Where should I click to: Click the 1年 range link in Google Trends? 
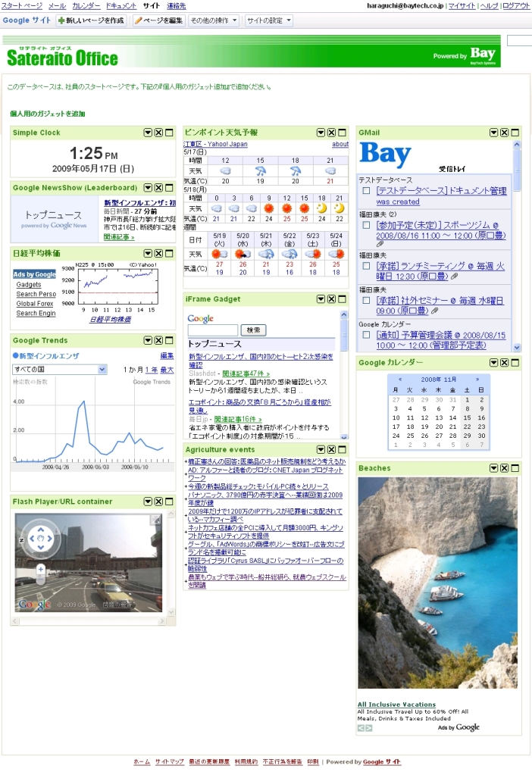(x=151, y=370)
